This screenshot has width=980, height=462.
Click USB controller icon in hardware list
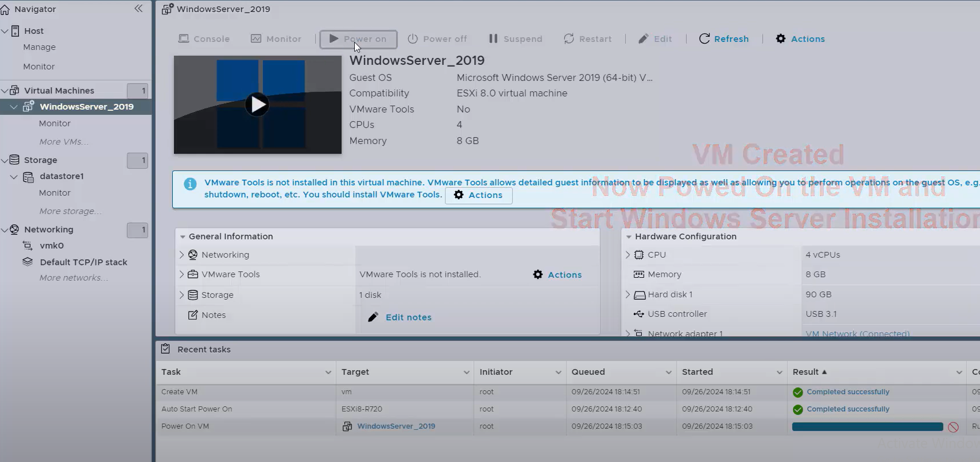639,314
